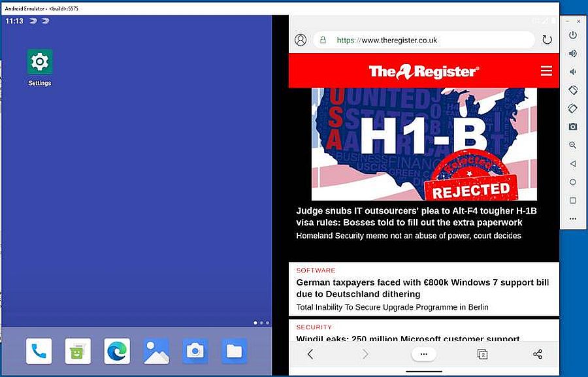The image size is (588, 377).
Task: Open the browser profile account icon
Action: tap(301, 39)
